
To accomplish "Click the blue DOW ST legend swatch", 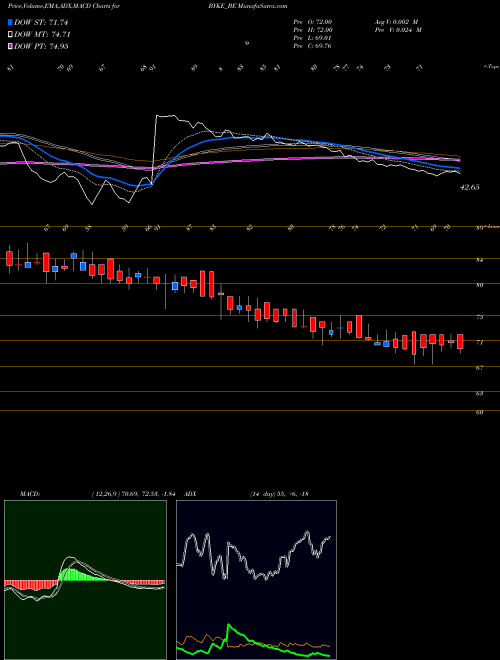I will pos(10,23).
